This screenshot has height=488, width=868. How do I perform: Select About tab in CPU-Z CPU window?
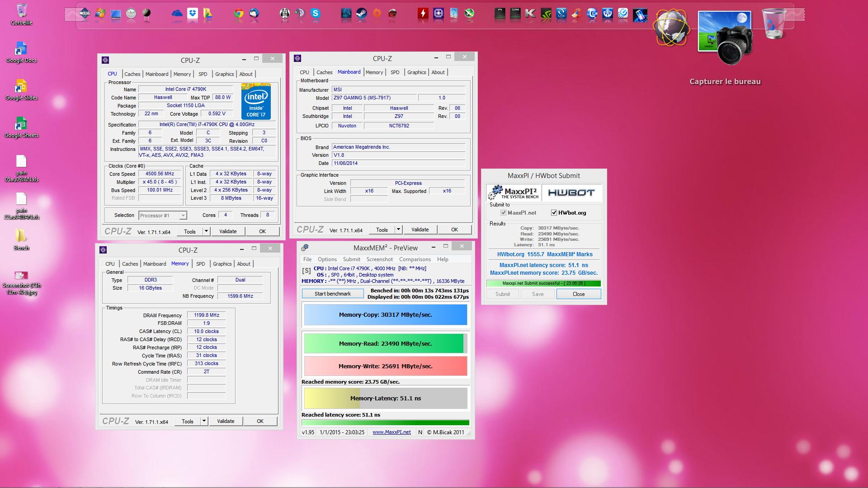coord(246,74)
